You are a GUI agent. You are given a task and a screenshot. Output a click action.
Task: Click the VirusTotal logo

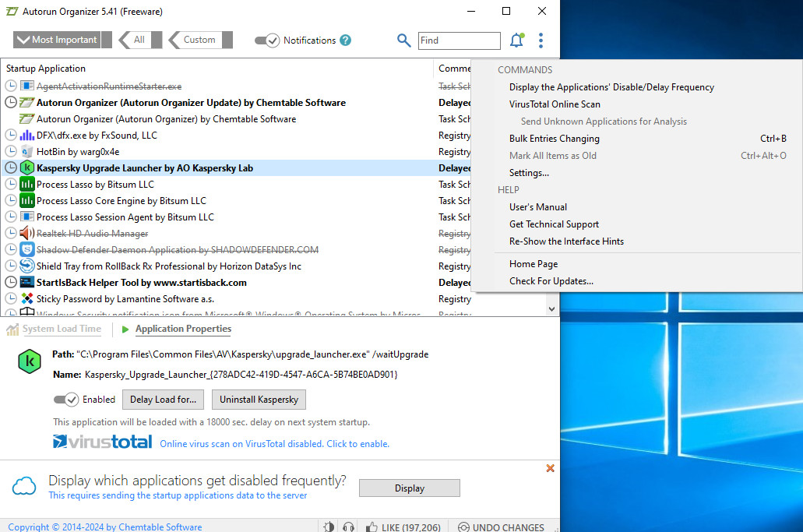click(x=103, y=442)
